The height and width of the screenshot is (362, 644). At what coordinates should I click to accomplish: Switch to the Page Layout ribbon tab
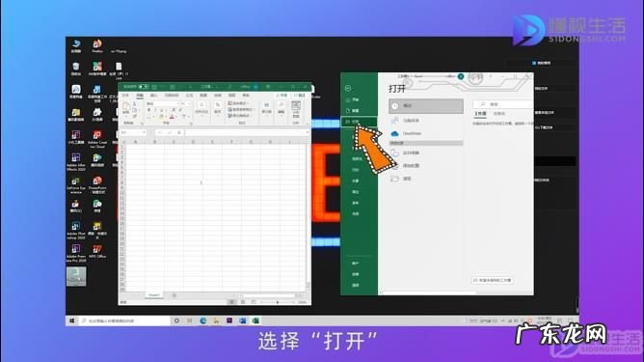point(172,95)
